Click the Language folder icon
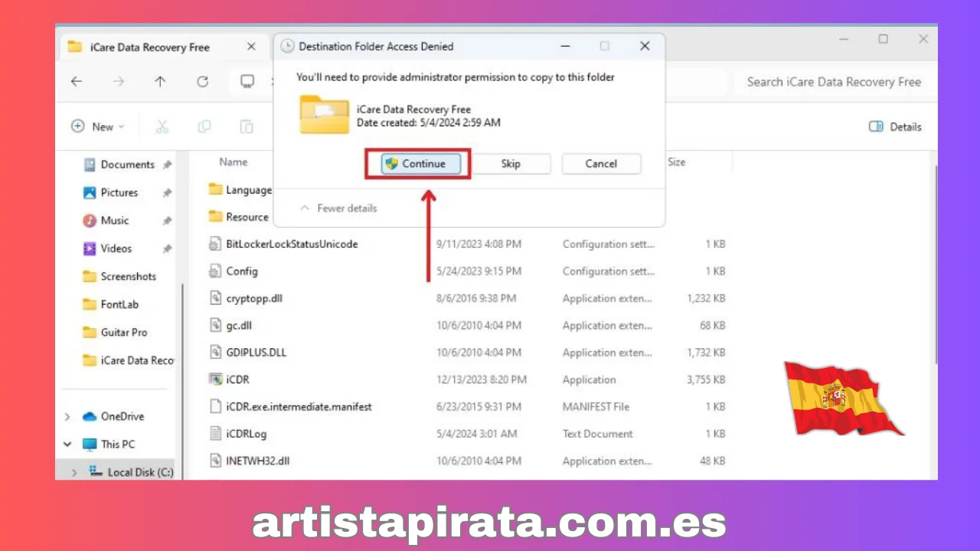 coord(215,190)
